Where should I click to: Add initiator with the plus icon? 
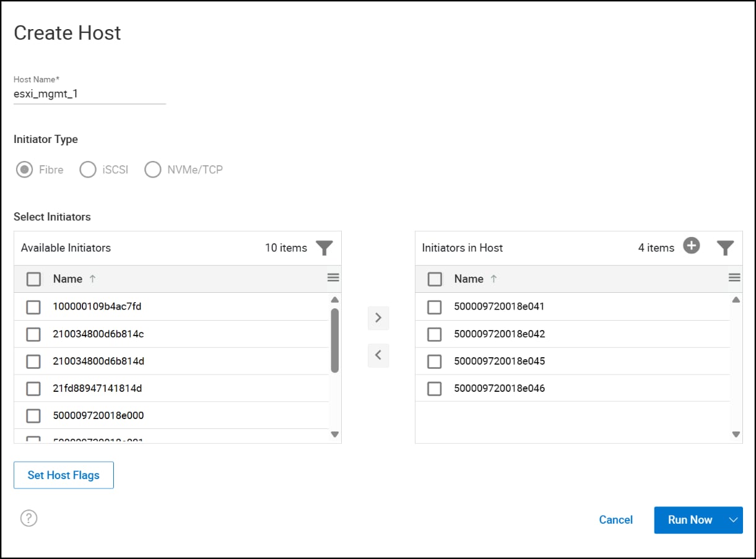[x=692, y=246]
